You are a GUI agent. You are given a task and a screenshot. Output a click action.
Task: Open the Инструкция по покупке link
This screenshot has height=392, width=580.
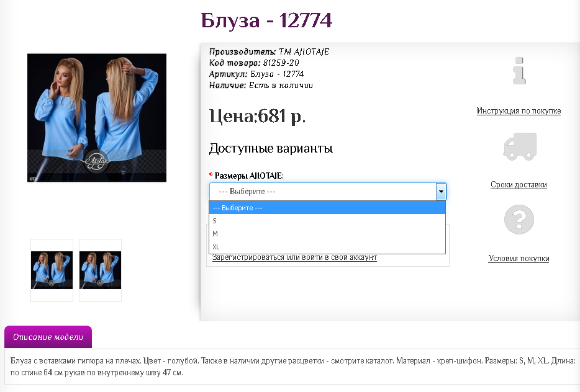coord(519,111)
